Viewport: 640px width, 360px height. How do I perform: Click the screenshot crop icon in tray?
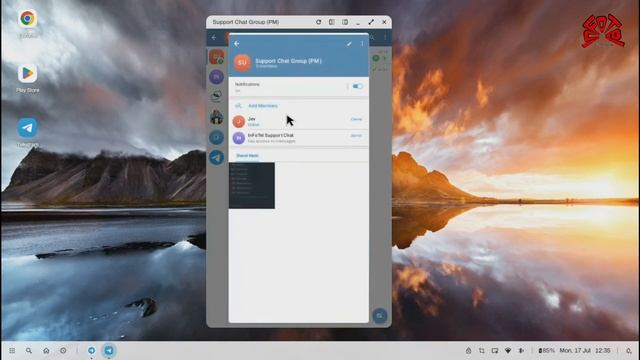pos(482,351)
